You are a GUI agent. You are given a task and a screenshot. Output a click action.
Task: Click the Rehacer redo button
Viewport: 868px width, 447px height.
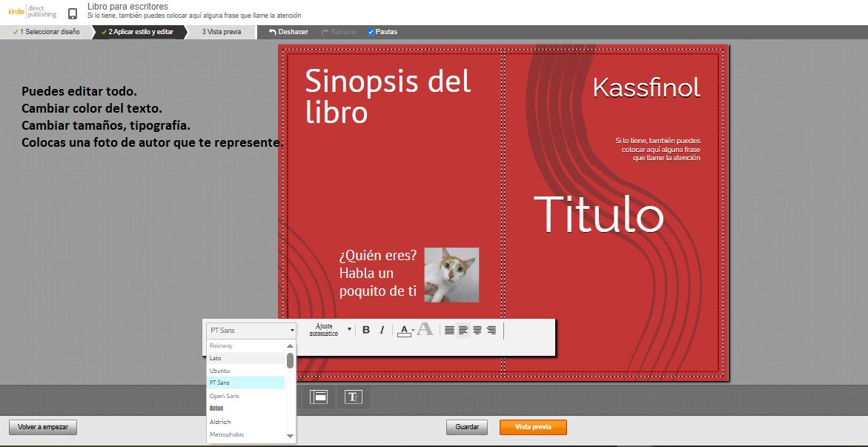tap(339, 32)
